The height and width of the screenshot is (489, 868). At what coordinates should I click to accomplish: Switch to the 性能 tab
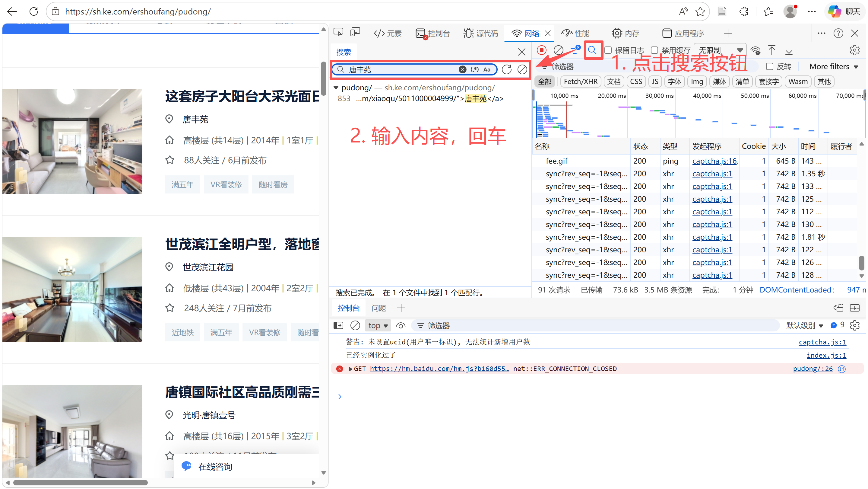(x=575, y=33)
